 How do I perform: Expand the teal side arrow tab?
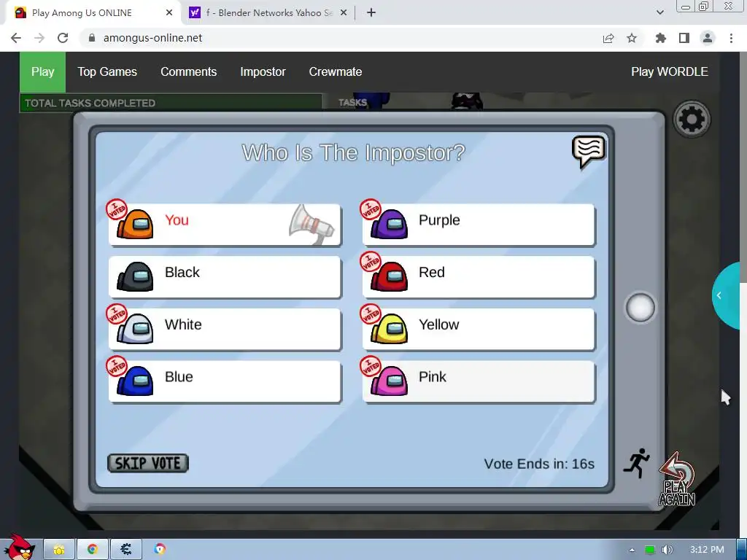pos(726,296)
